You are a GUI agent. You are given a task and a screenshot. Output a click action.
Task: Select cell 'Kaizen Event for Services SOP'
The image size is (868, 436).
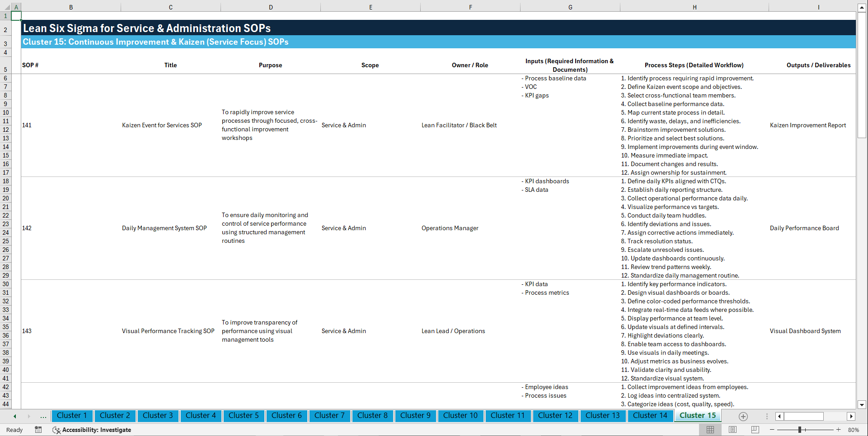pyautogui.click(x=171, y=125)
